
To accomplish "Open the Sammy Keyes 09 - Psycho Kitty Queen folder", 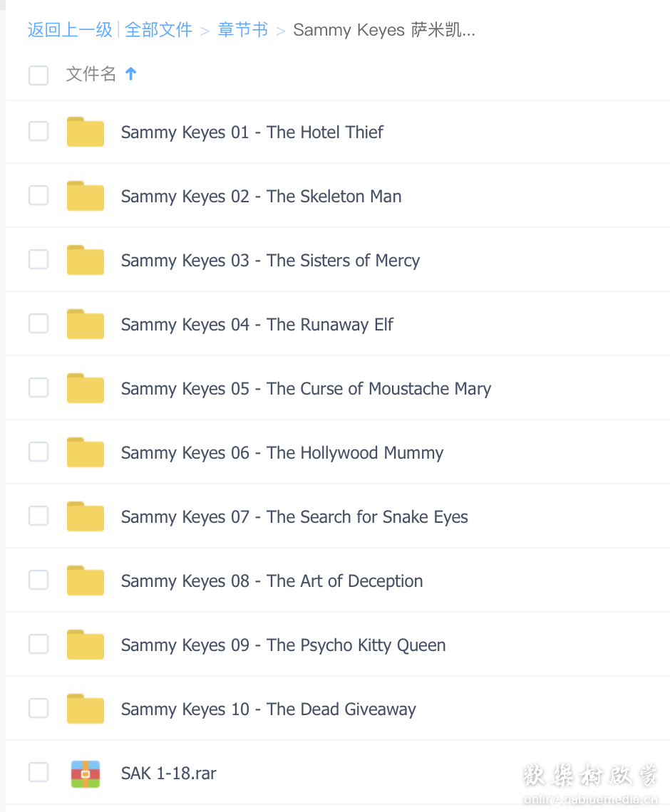I will point(284,645).
